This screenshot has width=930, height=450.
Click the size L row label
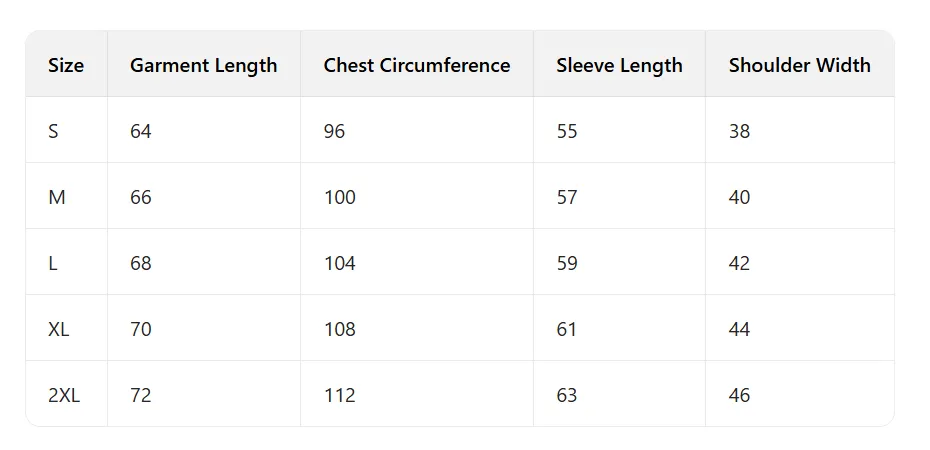pyautogui.click(x=53, y=263)
